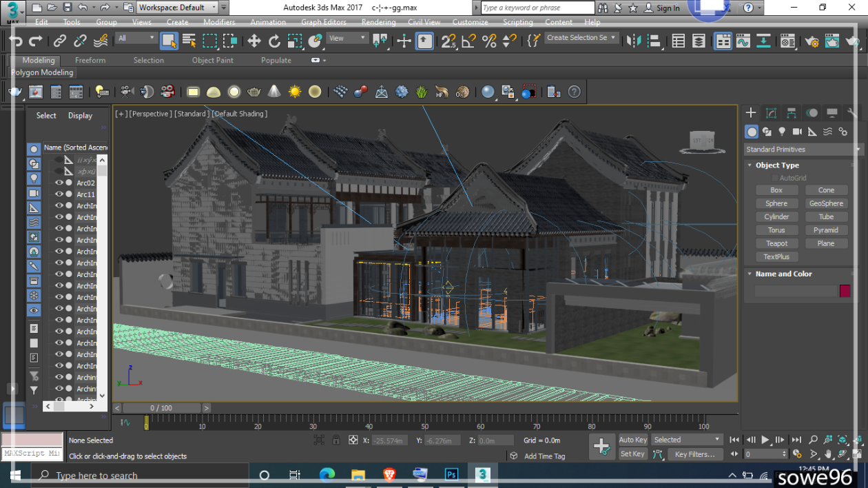Click the help question mark icon in lower toolbar
The image size is (868, 488).
click(x=574, y=92)
